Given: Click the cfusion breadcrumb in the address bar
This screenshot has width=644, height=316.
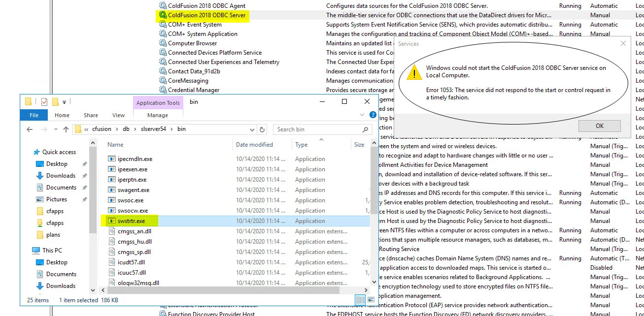Looking at the screenshot, I should tap(102, 129).
